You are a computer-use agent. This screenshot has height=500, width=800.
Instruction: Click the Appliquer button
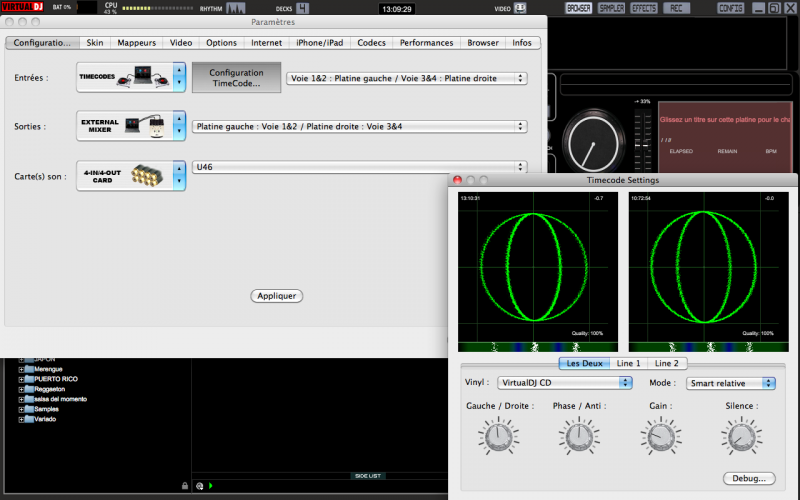(276, 296)
